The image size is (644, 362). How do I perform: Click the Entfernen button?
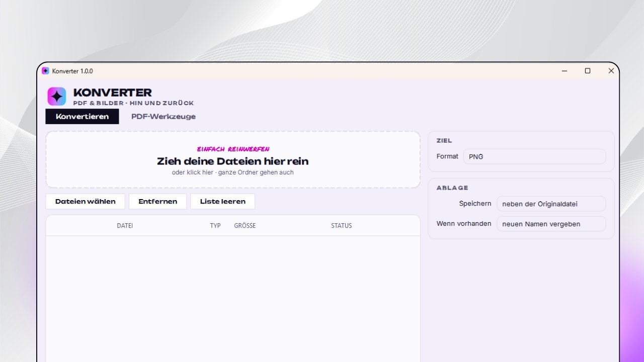pos(158,202)
